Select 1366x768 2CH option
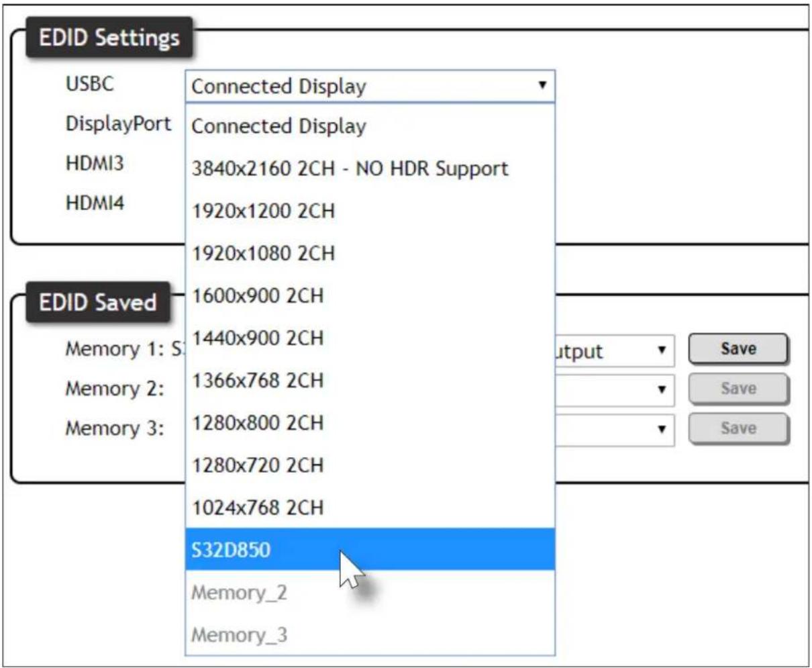The image size is (812, 668). (370, 380)
